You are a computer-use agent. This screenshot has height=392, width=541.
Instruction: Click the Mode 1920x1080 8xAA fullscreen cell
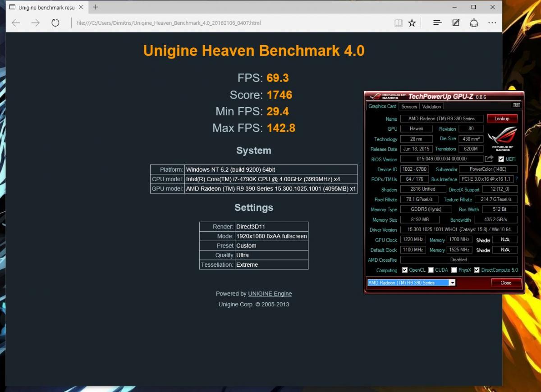[x=271, y=236]
